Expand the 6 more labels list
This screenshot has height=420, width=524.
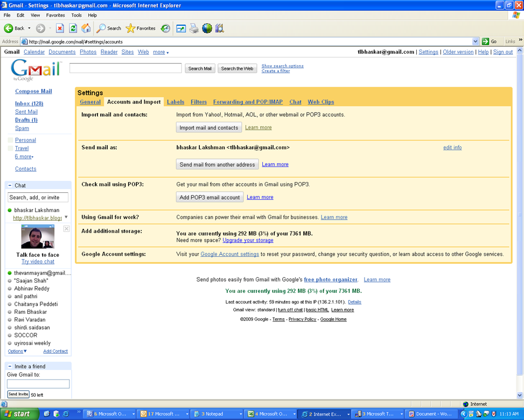coord(24,156)
